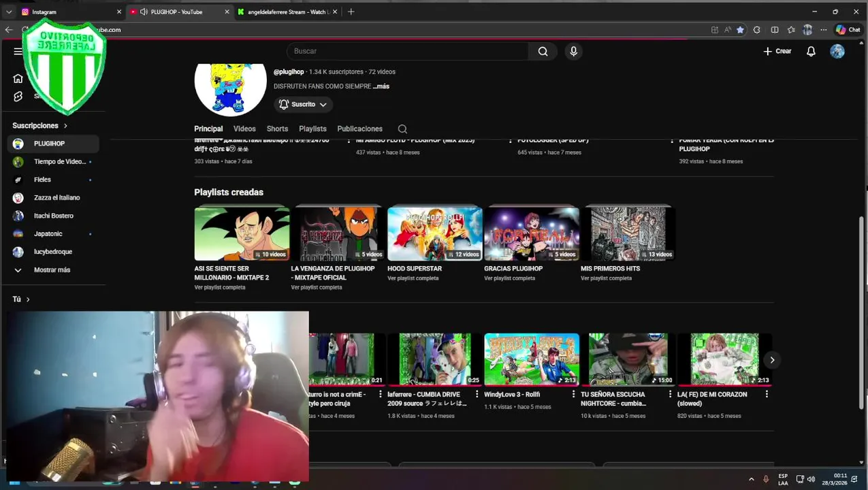868x490 pixels.
Task: Click the search magnifier button
Action: [x=543, y=51]
